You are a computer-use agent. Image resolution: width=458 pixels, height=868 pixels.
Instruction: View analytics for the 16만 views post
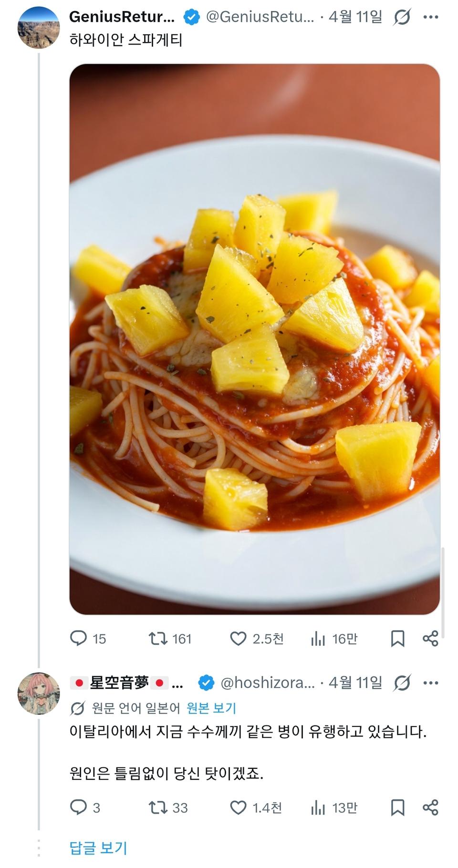pyautogui.click(x=318, y=638)
